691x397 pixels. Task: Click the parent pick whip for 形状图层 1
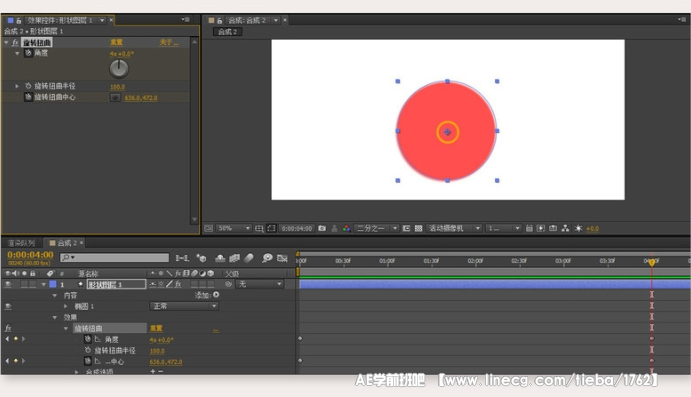tap(228, 284)
